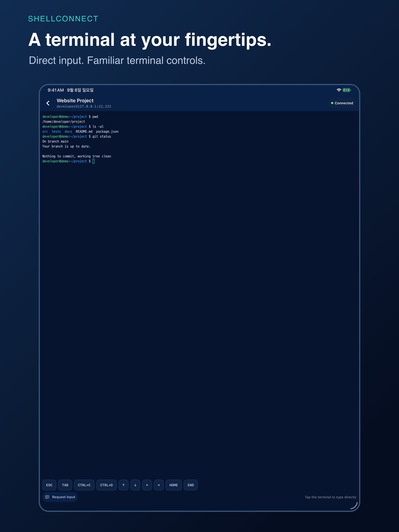This screenshot has width=399, height=532.
Task: Select 'Your branch is up to date.'
Action: point(66,146)
